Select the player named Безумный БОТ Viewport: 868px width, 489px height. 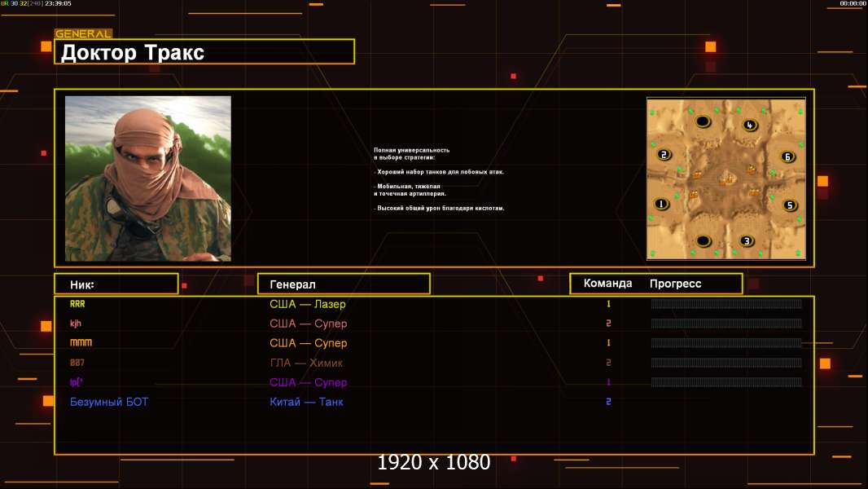[x=109, y=402]
